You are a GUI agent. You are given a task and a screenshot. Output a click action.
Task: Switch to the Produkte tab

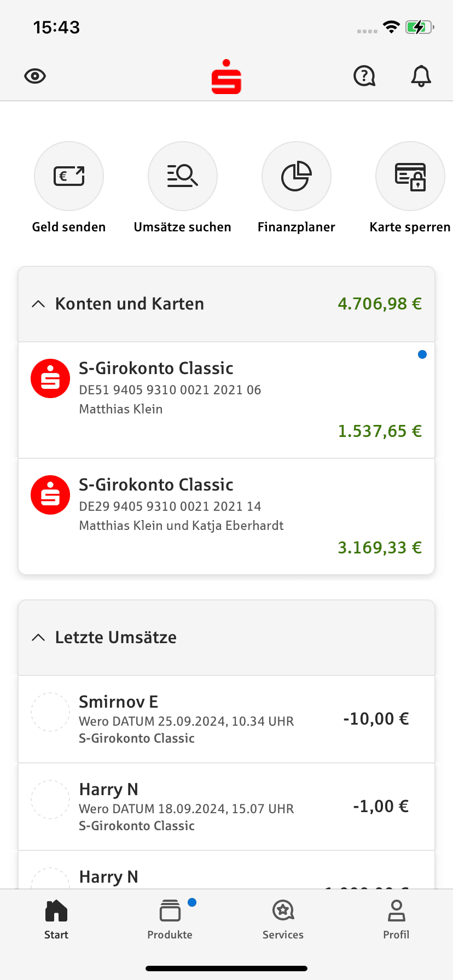[x=170, y=919]
